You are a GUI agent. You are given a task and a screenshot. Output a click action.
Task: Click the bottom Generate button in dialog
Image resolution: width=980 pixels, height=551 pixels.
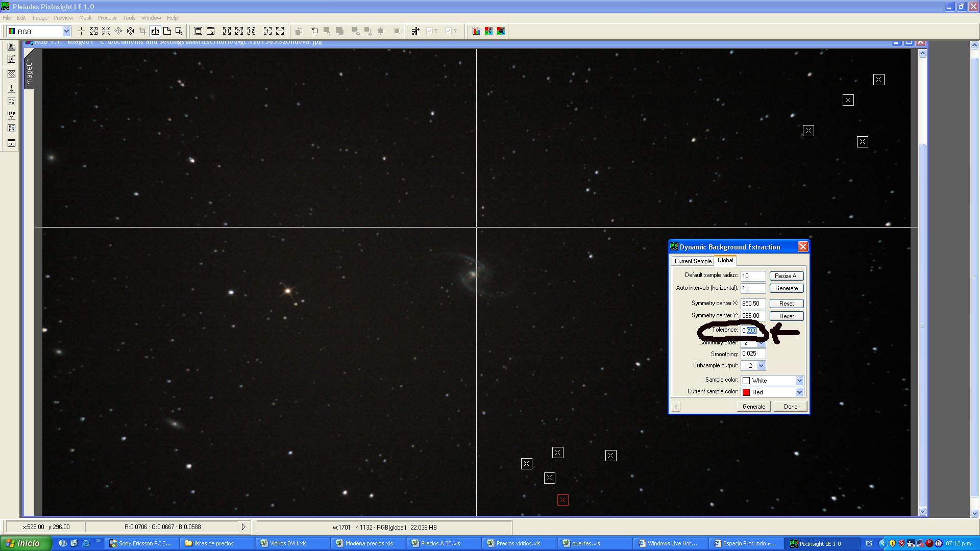pyautogui.click(x=754, y=407)
